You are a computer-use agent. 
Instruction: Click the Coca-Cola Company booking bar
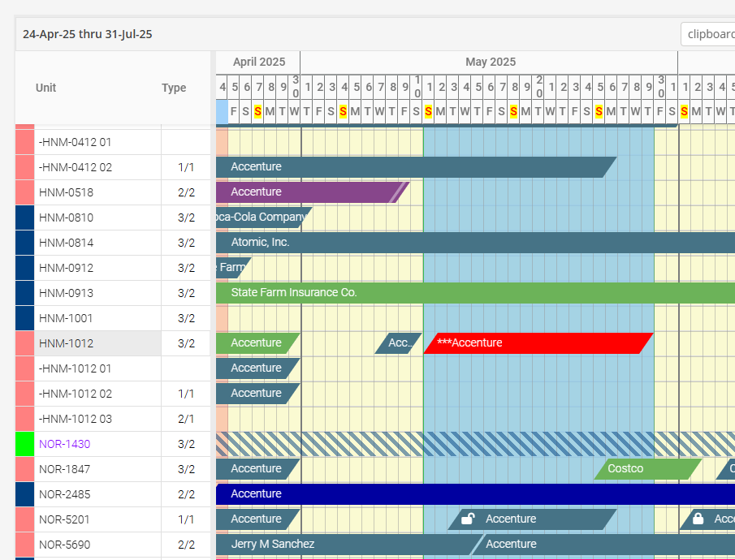pyautogui.click(x=260, y=218)
